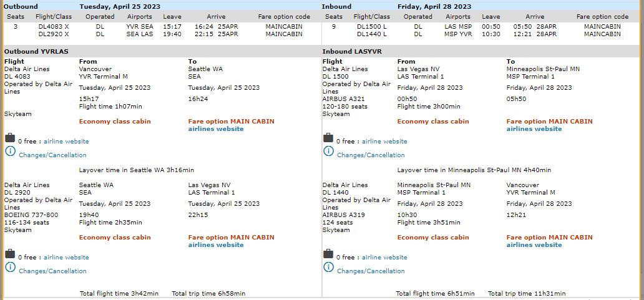Open Changes/Cancellation for the Minneapolis to Vancouver flight
The width and height of the screenshot is (644, 300).
pos(371,271)
